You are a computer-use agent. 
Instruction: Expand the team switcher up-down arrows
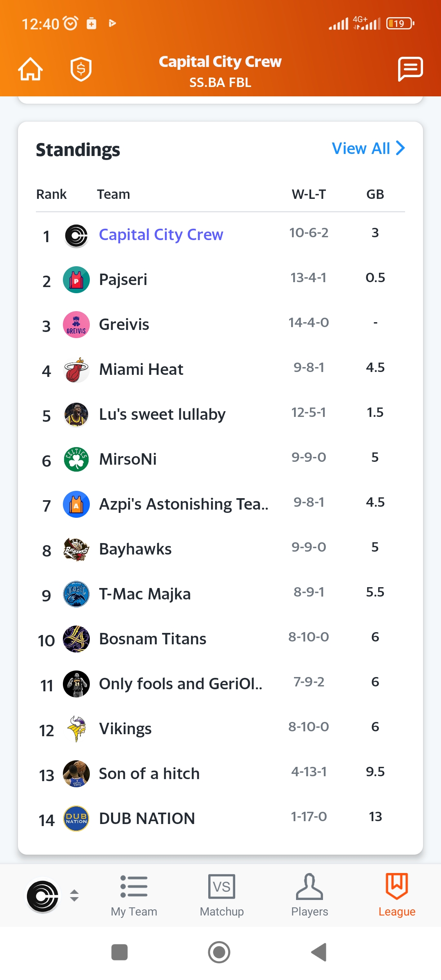pyautogui.click(x=74, y=895)
